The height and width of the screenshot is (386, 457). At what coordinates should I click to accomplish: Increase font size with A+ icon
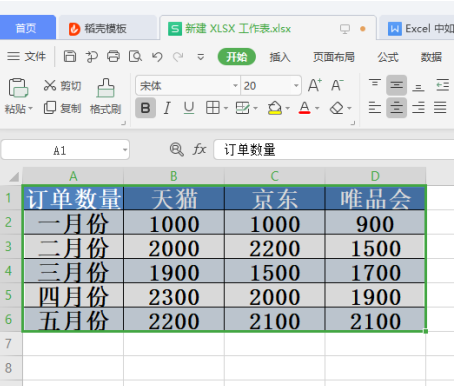[x=315, y=85]
